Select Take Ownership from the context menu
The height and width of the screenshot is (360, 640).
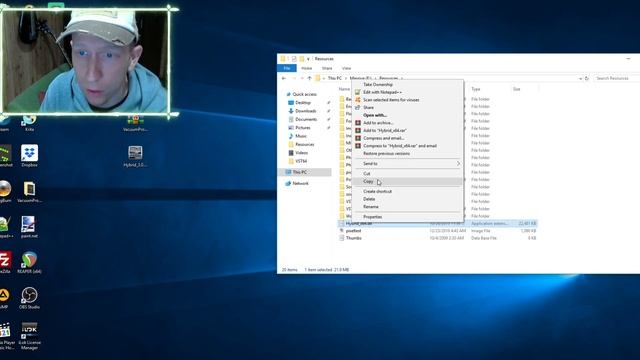(x=408, y=84)
